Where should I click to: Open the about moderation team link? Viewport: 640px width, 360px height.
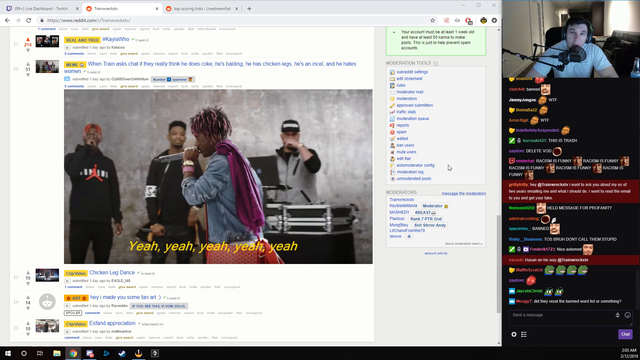coord(463,244)
